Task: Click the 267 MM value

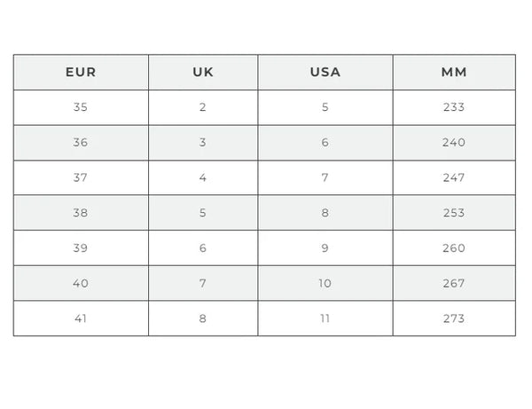Action: 453,283
